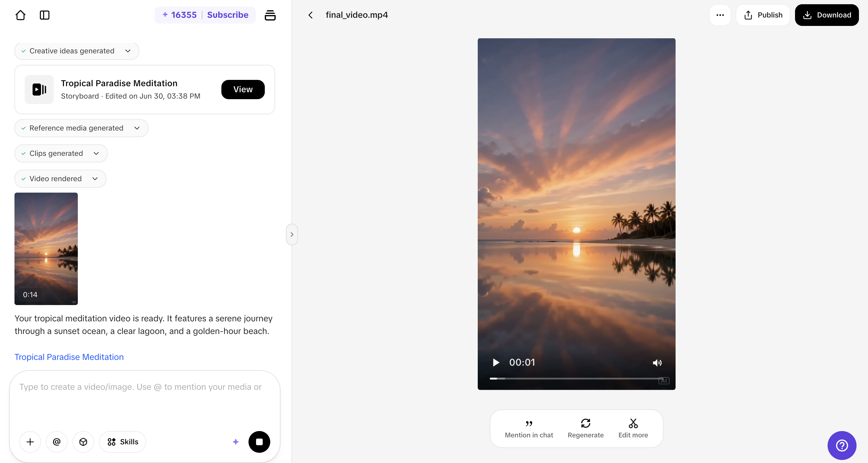The height and width of the screenshot is (463, 868).
Task: Expand Video rendered step
Action: point(60,178)
